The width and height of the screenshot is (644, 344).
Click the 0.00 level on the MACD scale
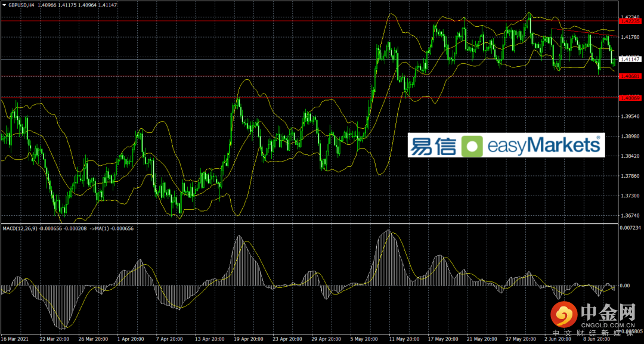pyautogui.click(x=625, y=286)
